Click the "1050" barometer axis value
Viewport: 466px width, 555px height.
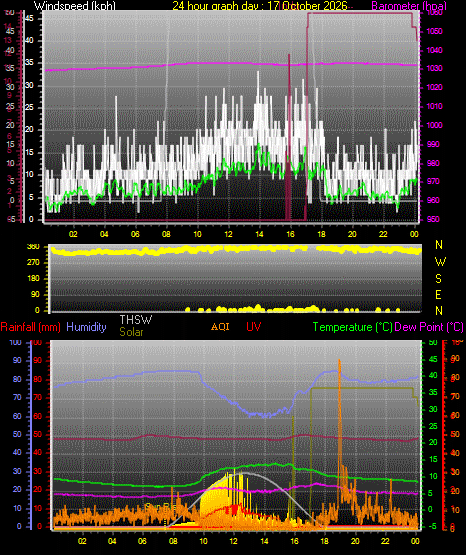click(x=435, y=32)
